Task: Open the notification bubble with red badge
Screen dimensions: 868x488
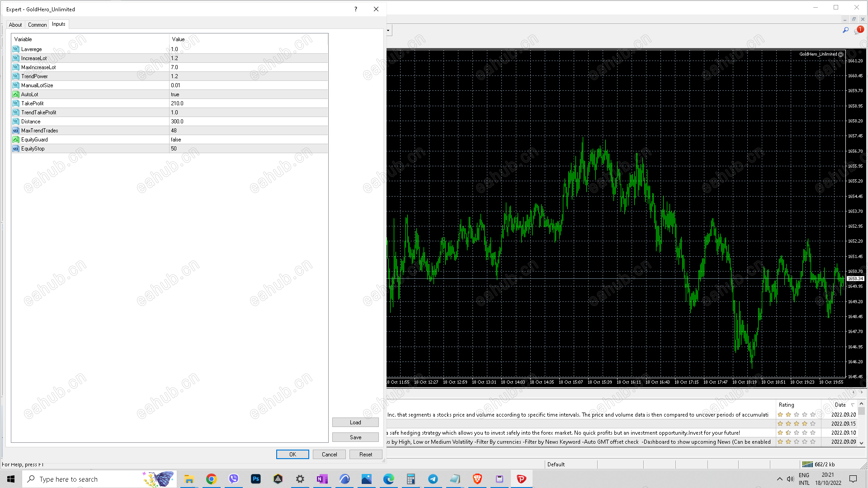Action: [x=858, y=30]
